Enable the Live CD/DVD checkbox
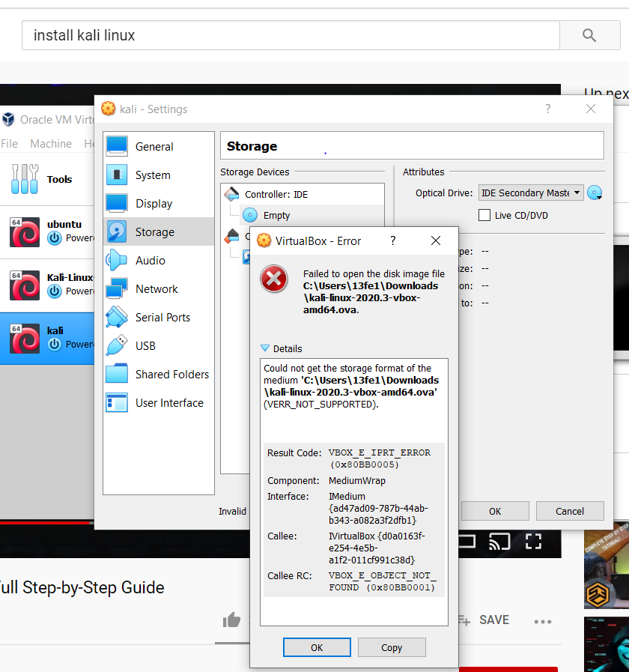This screenshot has width=629, height=672. [x=484, y=216]
